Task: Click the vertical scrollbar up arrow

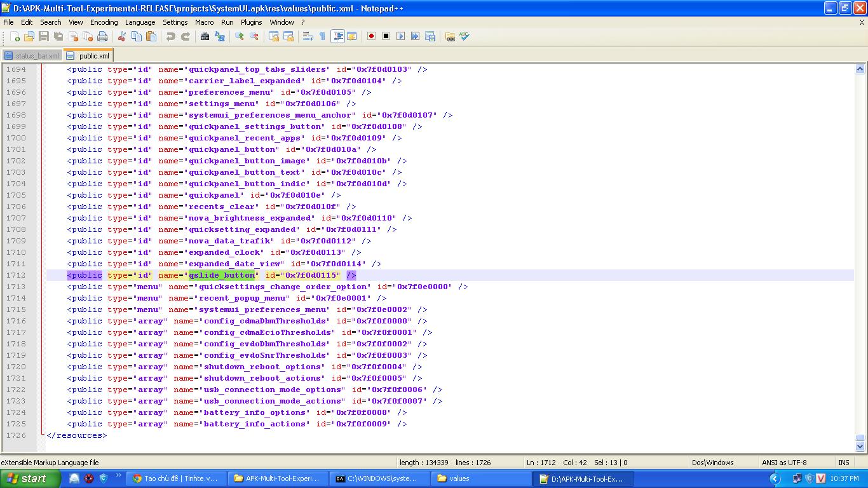Action: point(860,69)
